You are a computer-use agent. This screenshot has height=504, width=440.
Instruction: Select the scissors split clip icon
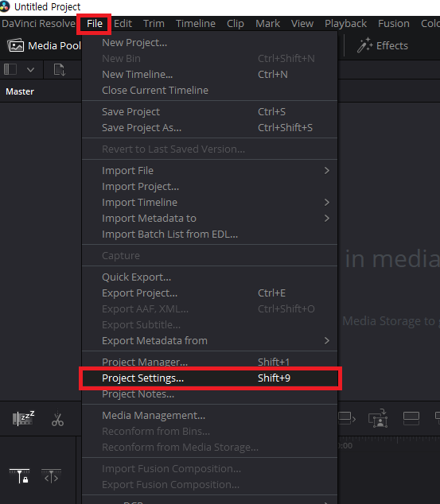pyautogui.click(x=57, y=418)
